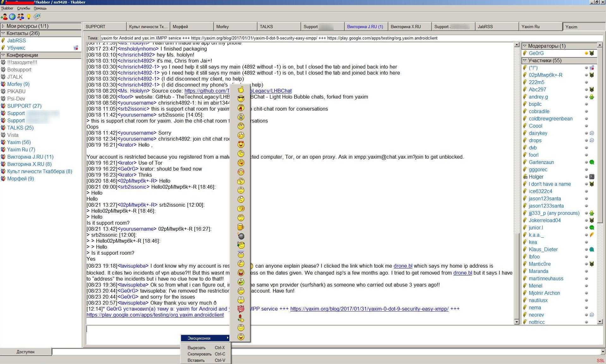Open the Эмоциконки submenu
Image resolution: width=606 pixels, height=364 pixels.
coord(205,338)
